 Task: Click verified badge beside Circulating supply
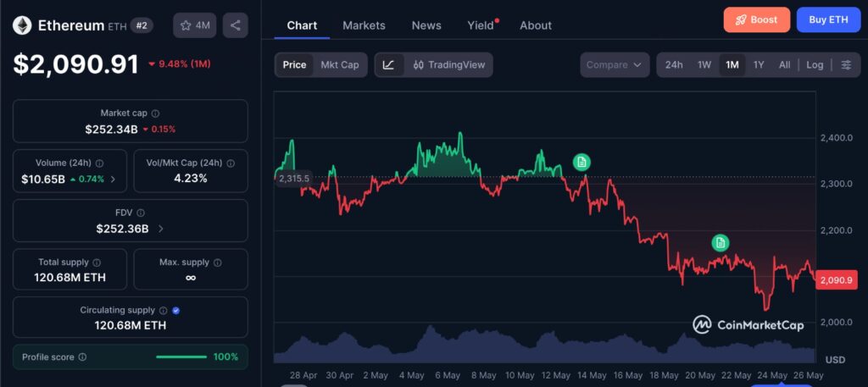176,311
